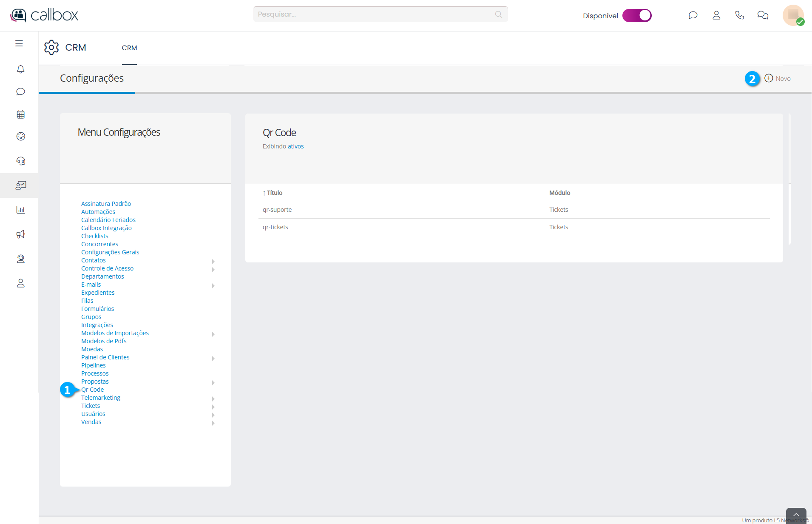Select the CRM tab
Screen dimensions: 812x524
[129, 48]
